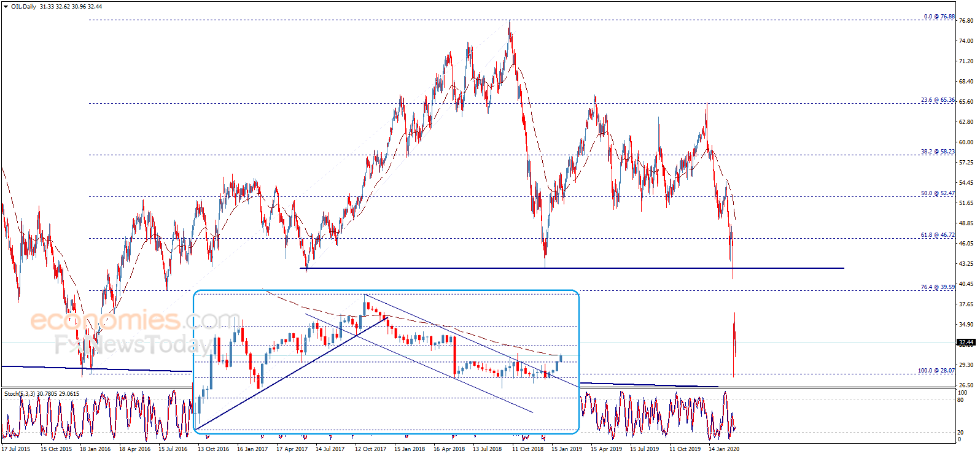Viewport: 980px width, 456px height.
Task: Click the 15 Oct 2015 date label
Action: pos(56,449)
